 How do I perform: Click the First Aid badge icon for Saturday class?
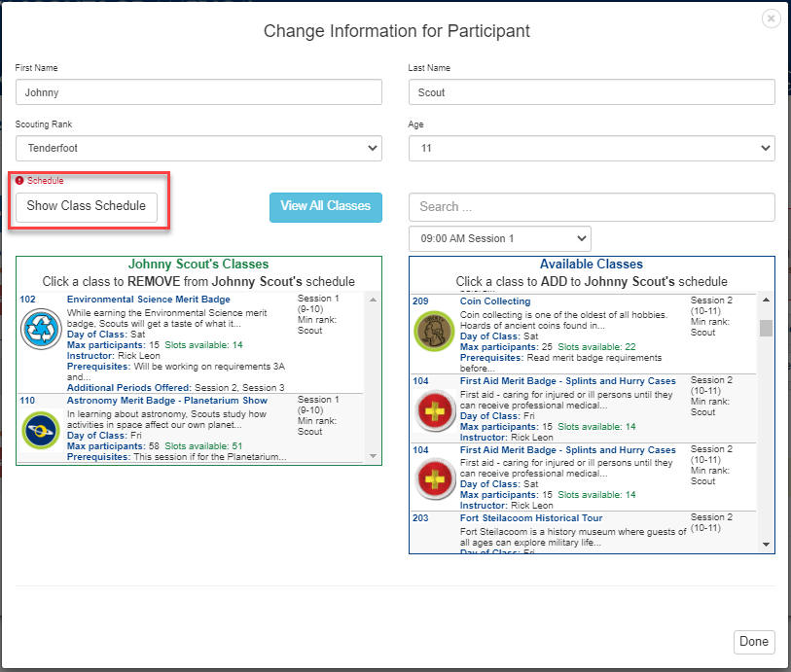tap(434, 479)
